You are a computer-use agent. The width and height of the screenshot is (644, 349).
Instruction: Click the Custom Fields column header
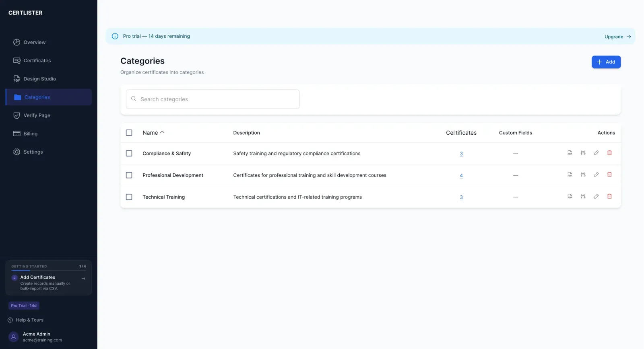pyautogui.click(x=516, y=133)
